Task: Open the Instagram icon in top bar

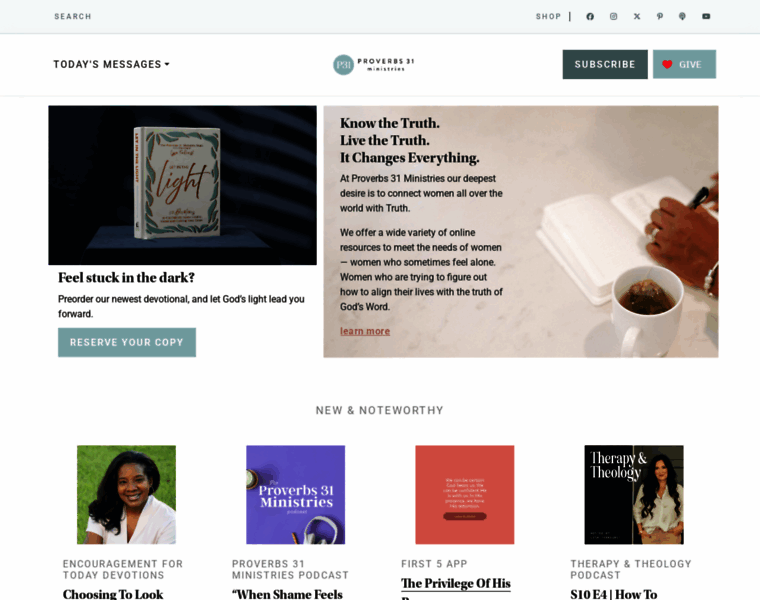Action: [614, 16]
